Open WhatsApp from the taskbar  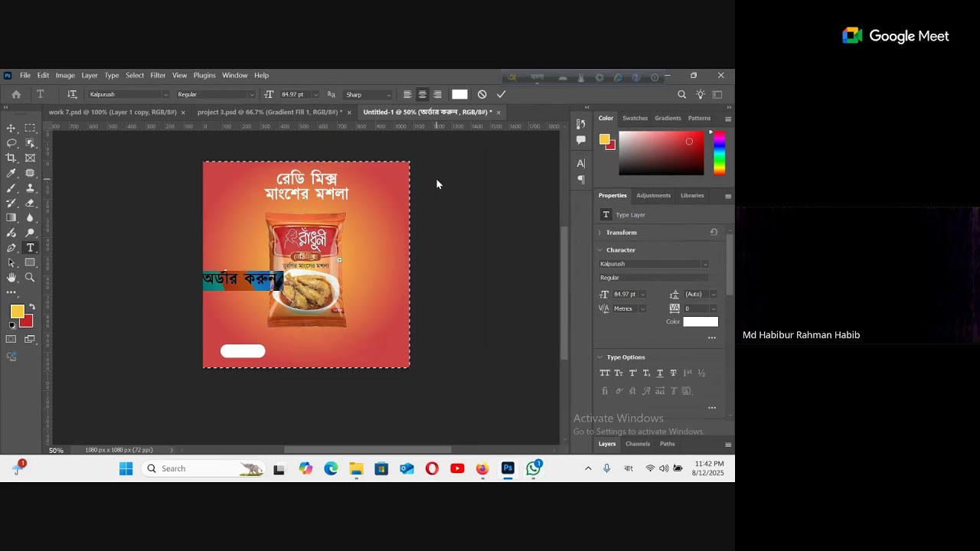coord(534,468)
